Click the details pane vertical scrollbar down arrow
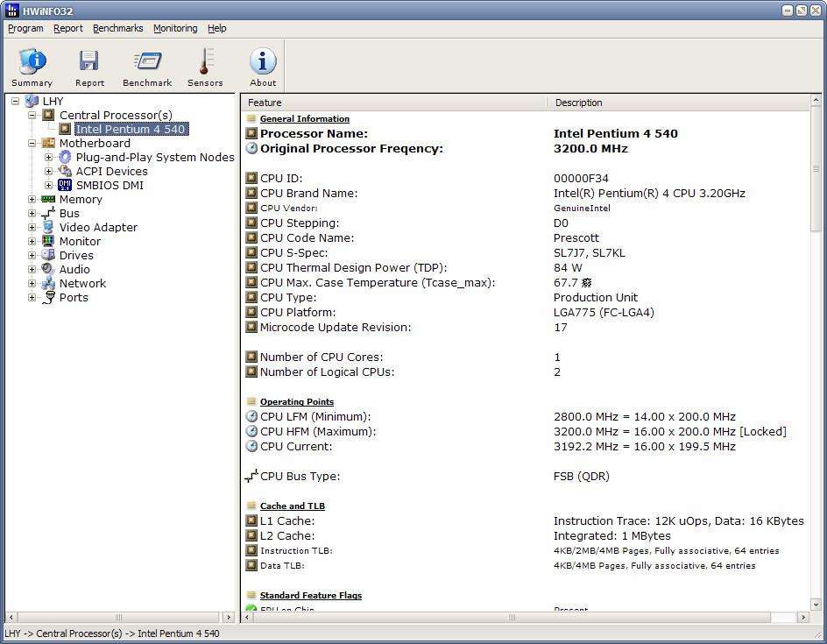The image size is (827, 644). point(816,602)
